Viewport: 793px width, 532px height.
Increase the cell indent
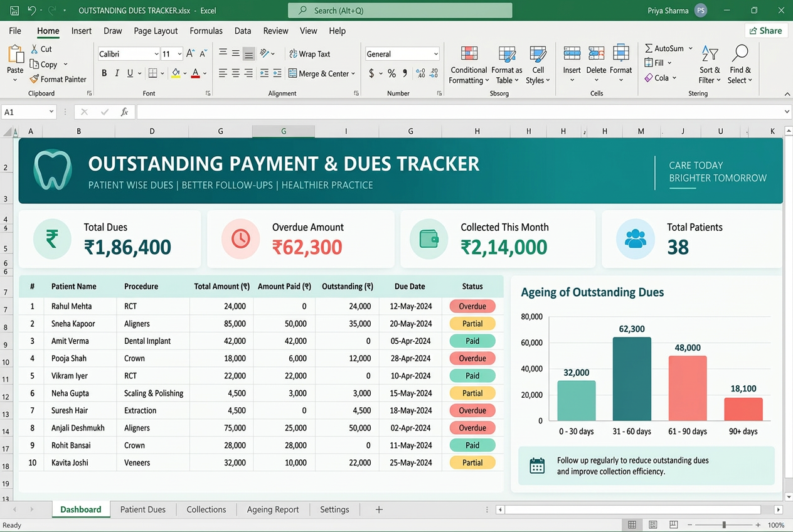278,73
